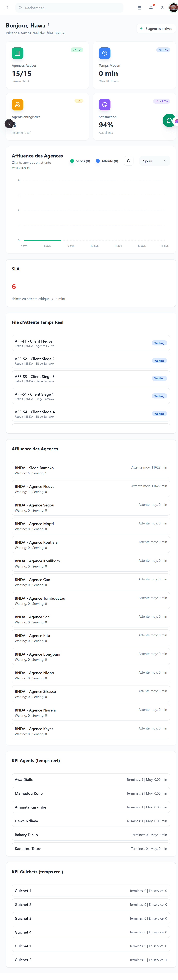Click the red SLA count 6

(14, 286)
